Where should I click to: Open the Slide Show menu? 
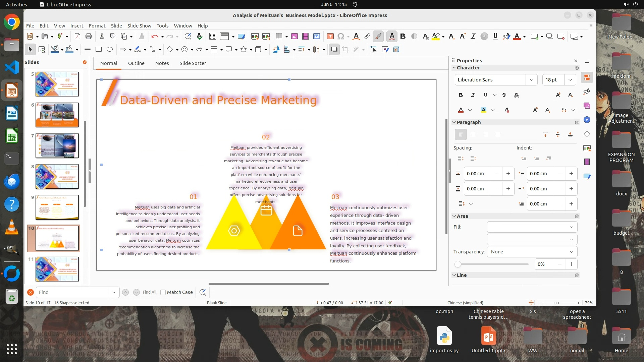coord(139,26)
